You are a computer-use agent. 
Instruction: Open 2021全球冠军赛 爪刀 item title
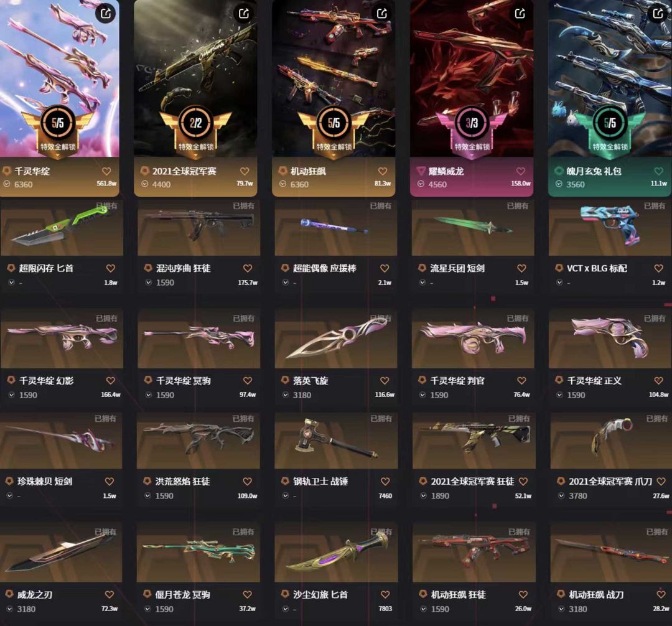610,482
